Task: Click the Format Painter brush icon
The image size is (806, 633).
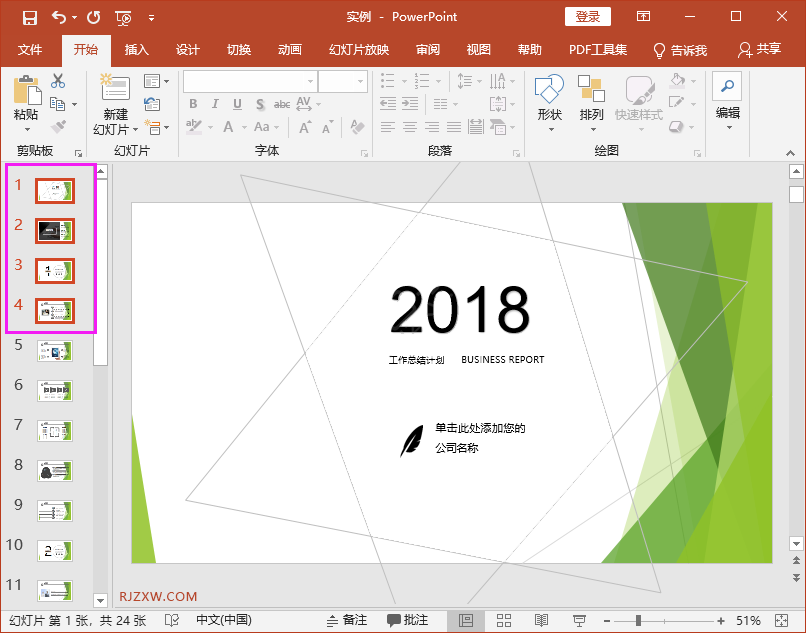Action: point(58,126)
